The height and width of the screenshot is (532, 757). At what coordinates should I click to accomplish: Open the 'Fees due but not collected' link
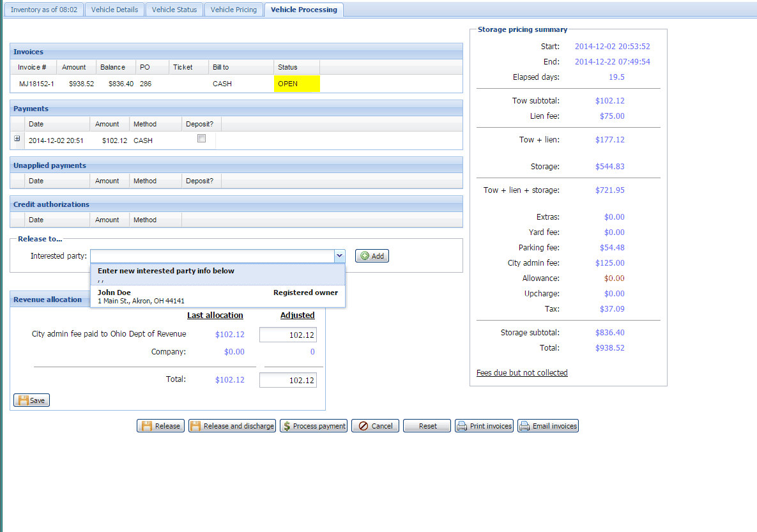coord(522,373)
